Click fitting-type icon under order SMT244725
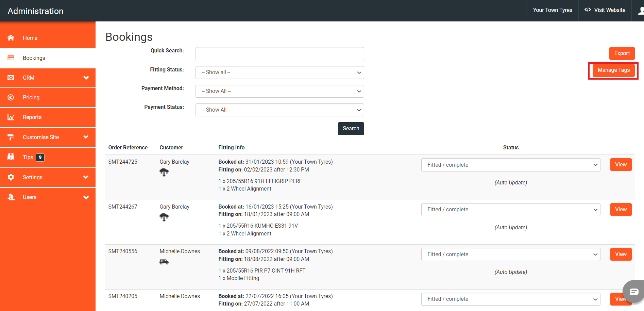Screen dimensions: 644x311 [x=164, y=173]
